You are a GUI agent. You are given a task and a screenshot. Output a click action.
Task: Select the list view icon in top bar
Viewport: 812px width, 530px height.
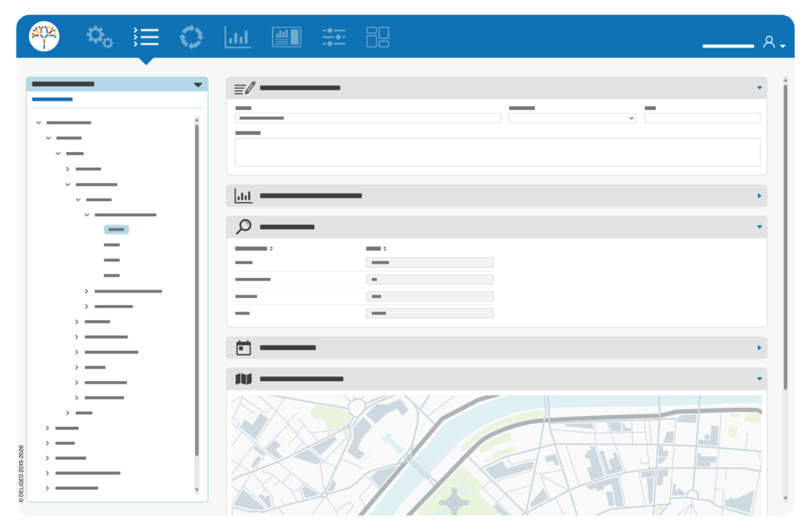pos(146,37)
